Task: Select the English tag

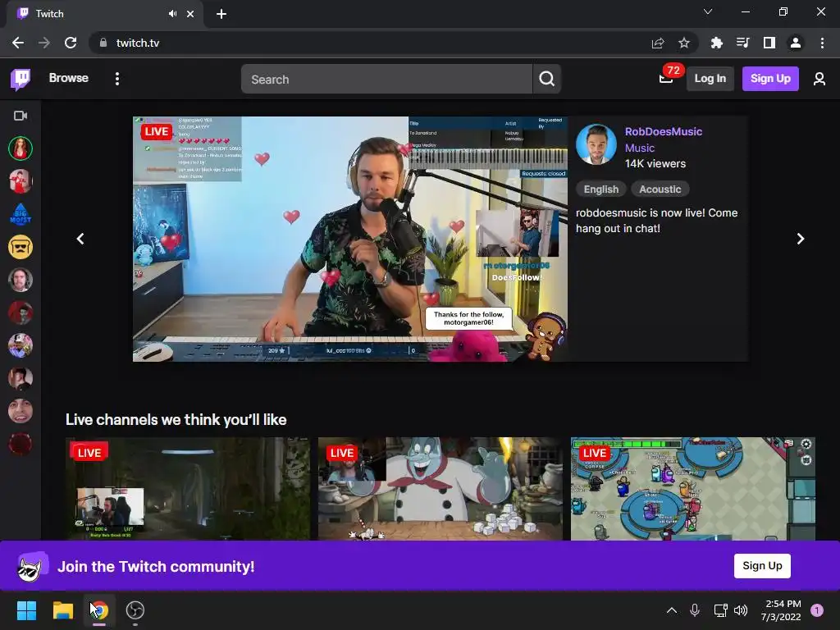Action: click(601, 189)
